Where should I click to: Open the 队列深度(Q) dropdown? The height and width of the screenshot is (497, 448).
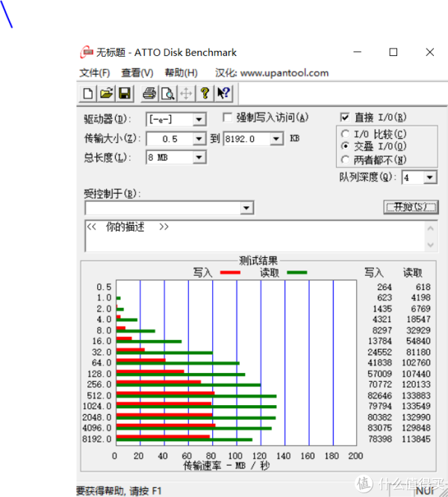tap(429, 178)
